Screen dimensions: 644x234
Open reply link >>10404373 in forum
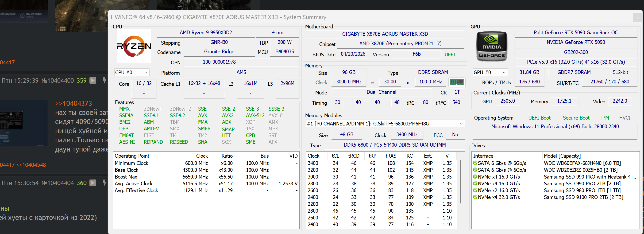tap(73, 103)
